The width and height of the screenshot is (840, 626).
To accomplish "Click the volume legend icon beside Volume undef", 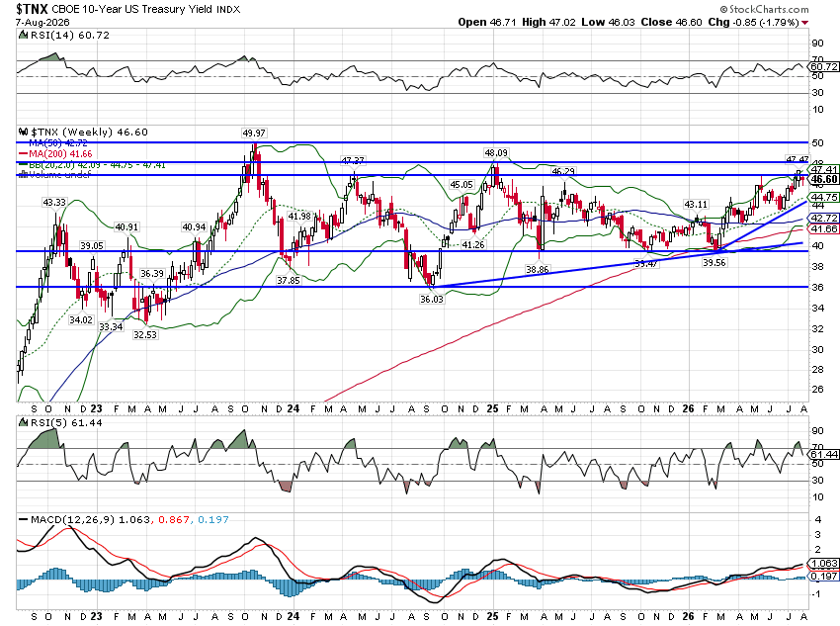I will [23, 174].
